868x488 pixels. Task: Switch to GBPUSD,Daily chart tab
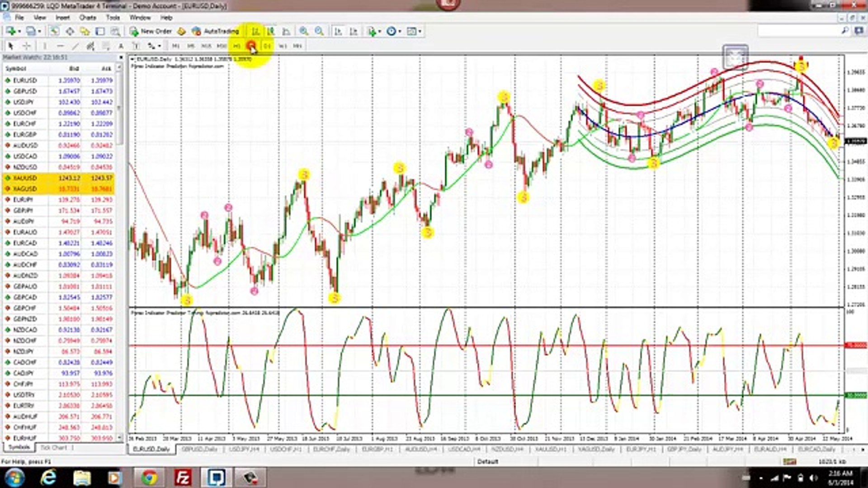pos(199,449)
